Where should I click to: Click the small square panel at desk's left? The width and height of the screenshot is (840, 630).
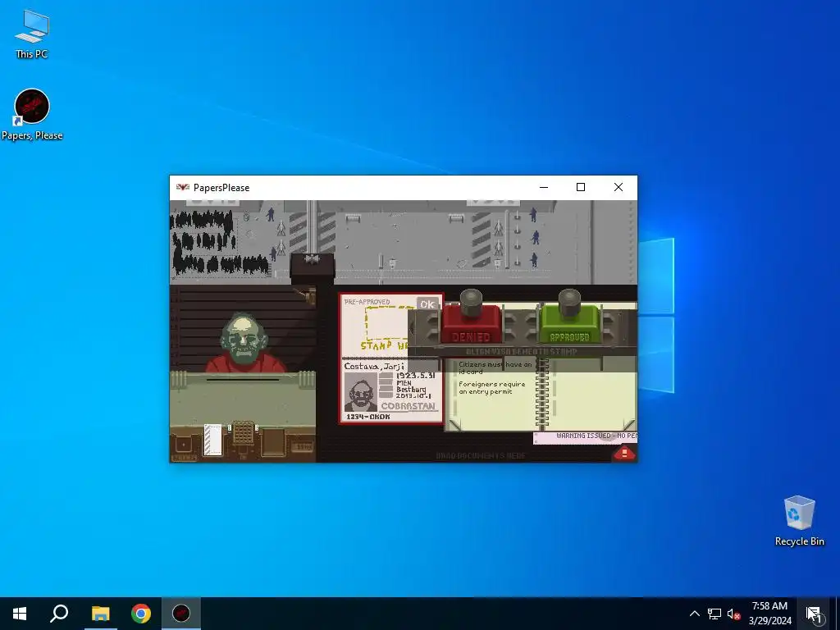click(183, 444)
